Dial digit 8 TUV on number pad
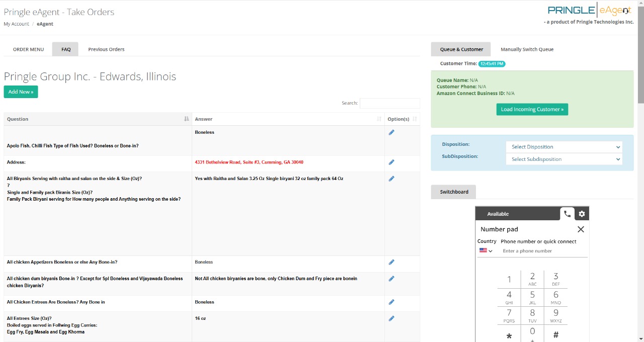This screenshot has width=644, height=342. tap(532, 316)
